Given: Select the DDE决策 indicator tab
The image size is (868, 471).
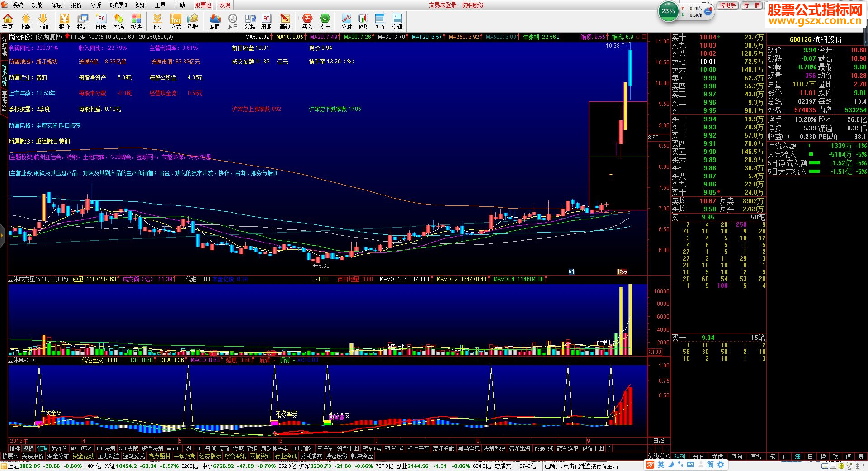Looking at the screenshot, I should pos(105,448).
